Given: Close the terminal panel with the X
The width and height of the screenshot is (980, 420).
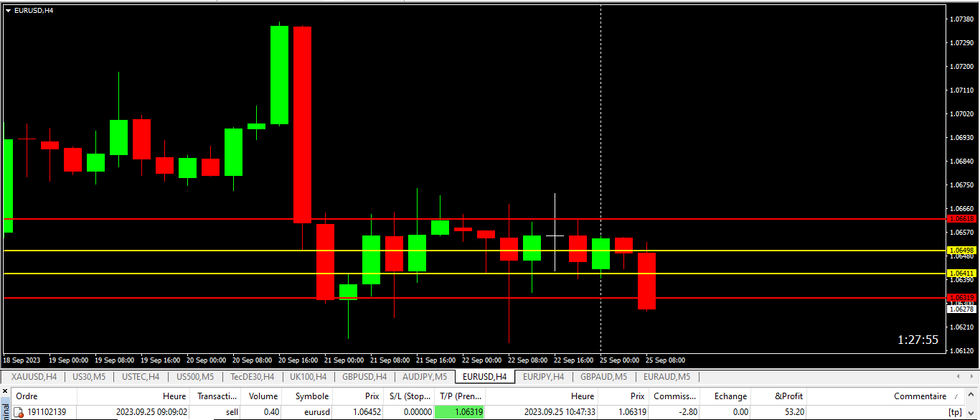Looking at the screenshot, I should pyautogui.click(x=4, y=391).
